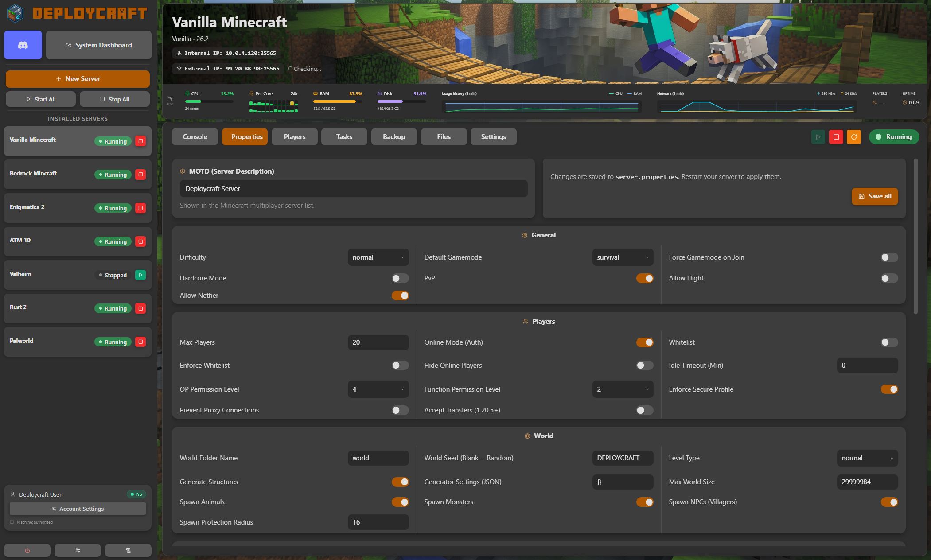Enable Force Gamemode on Join

(889, 257)
